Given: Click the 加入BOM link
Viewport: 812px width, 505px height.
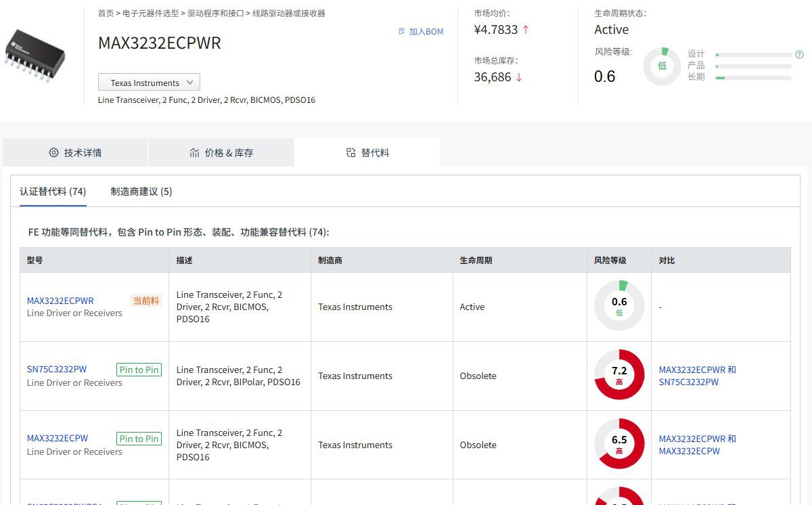Looking at the screenshot, I should tap(421, 31).
